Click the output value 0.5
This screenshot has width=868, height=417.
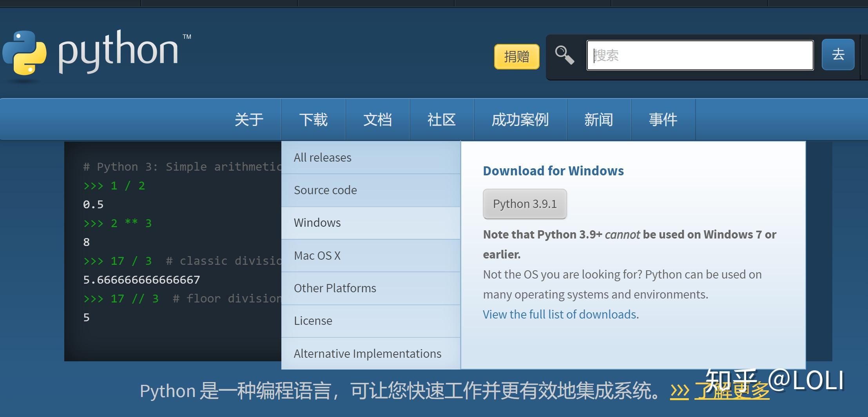(93, 204)
